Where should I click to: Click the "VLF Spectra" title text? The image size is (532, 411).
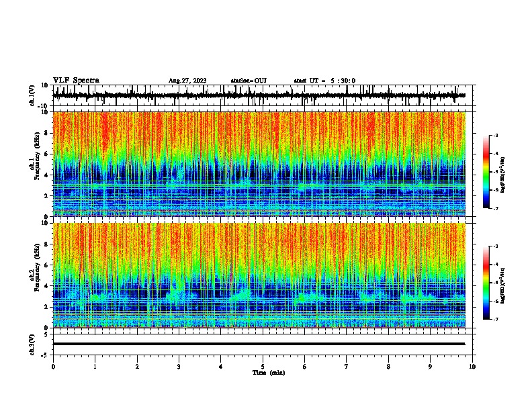pos(76,81)
